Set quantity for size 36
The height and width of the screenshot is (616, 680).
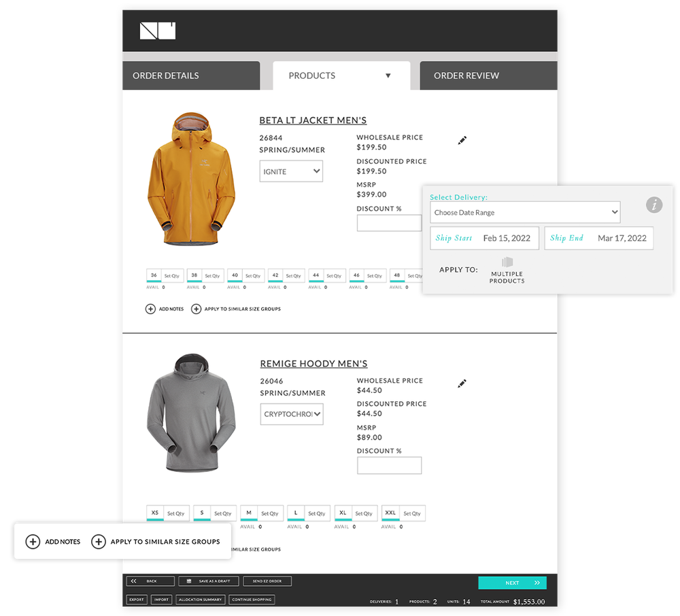click(x=172, y=276)
